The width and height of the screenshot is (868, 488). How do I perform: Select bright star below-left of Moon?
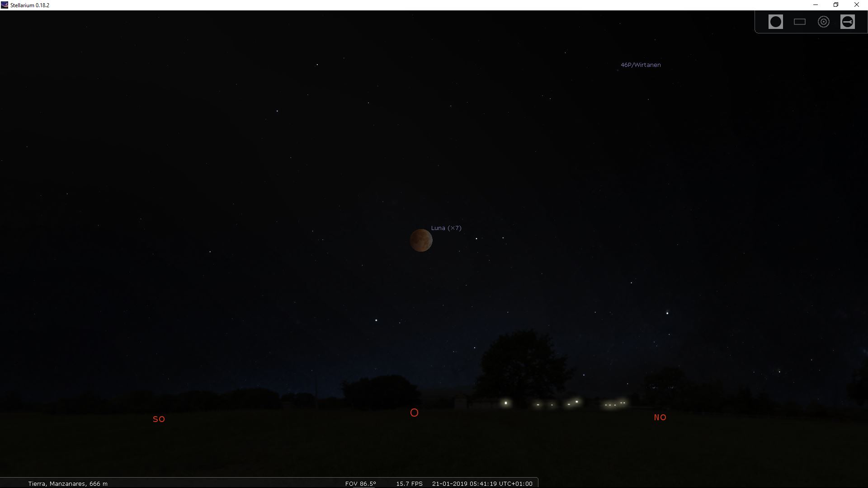point(376,320)
